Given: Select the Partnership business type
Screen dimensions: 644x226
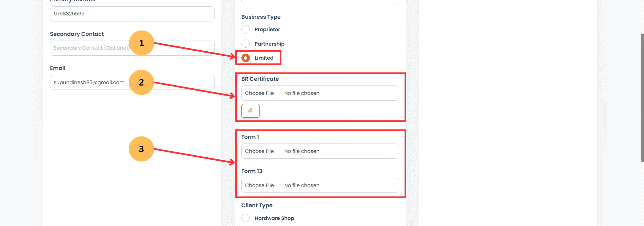Looking at the screenshot, I should pos(245,43).
